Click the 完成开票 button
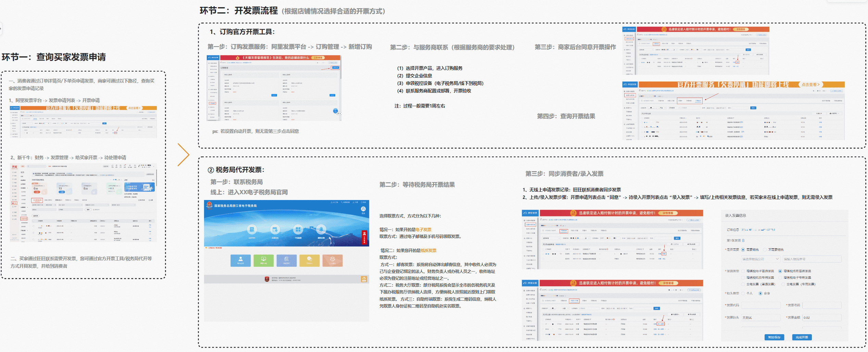 coord(802,337)
